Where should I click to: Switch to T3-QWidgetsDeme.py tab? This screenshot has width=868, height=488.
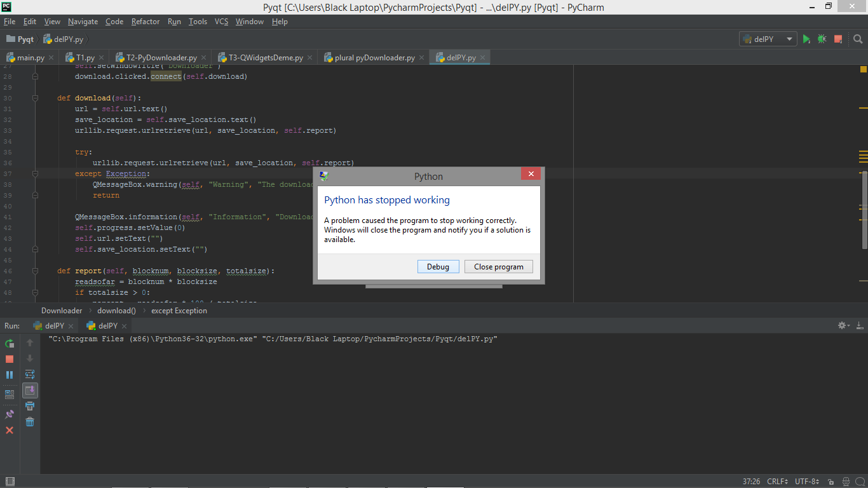[x=266, y=58]
